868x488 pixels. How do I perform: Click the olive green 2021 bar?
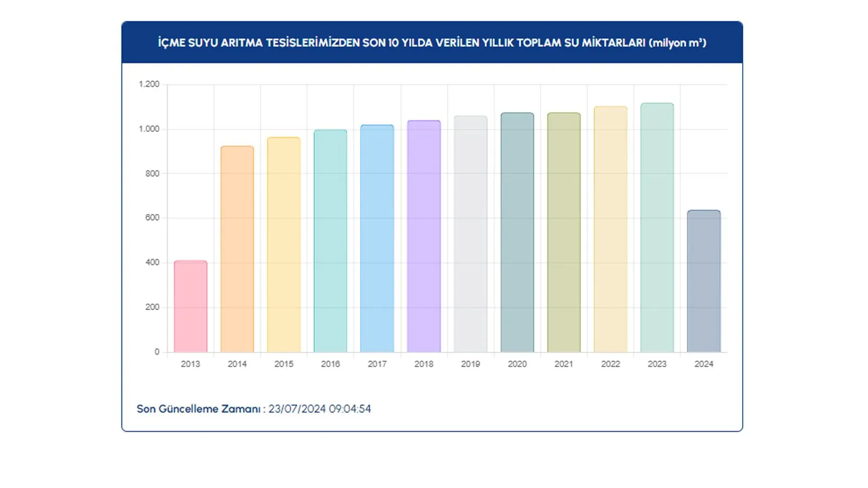pyautogui.click(x=564, y=233)
